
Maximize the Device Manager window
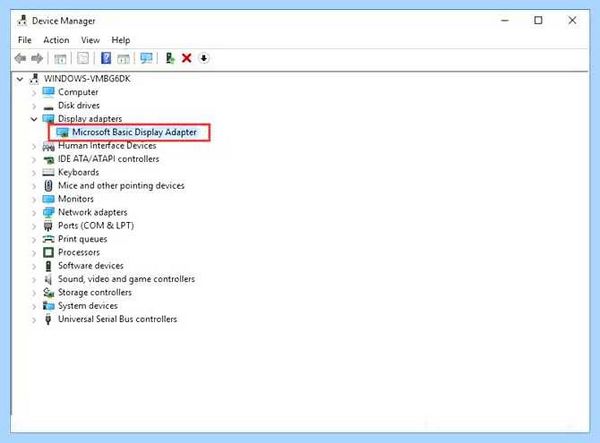click(538, 20)
